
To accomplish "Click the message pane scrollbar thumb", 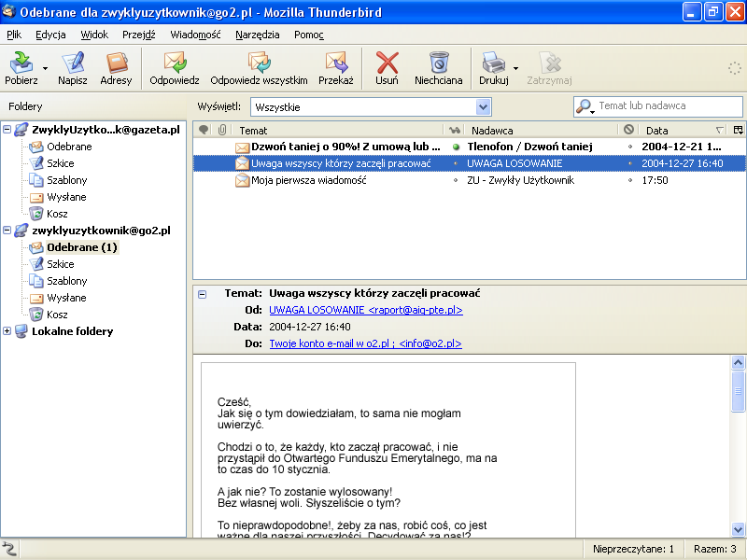I will tap(738, 391).
